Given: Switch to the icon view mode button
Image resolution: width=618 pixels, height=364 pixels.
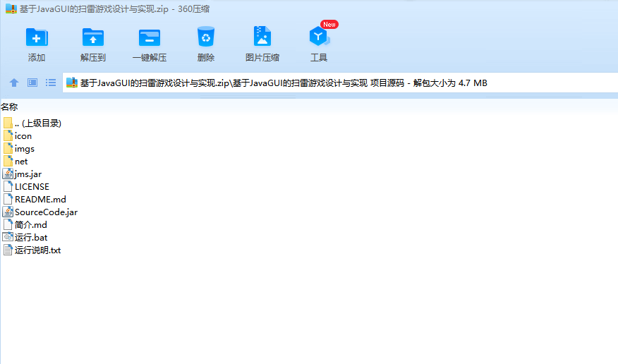Looking at the screenshot, I should tap(32, 83).
